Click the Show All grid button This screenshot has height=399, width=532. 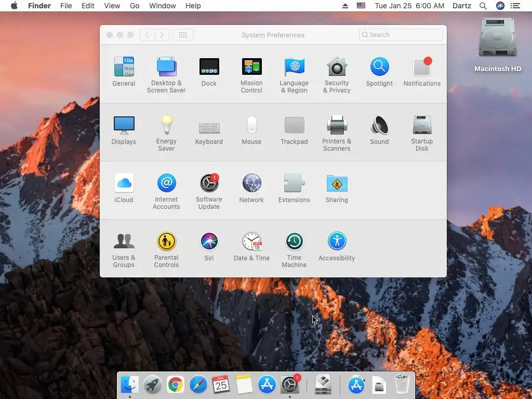182,35
